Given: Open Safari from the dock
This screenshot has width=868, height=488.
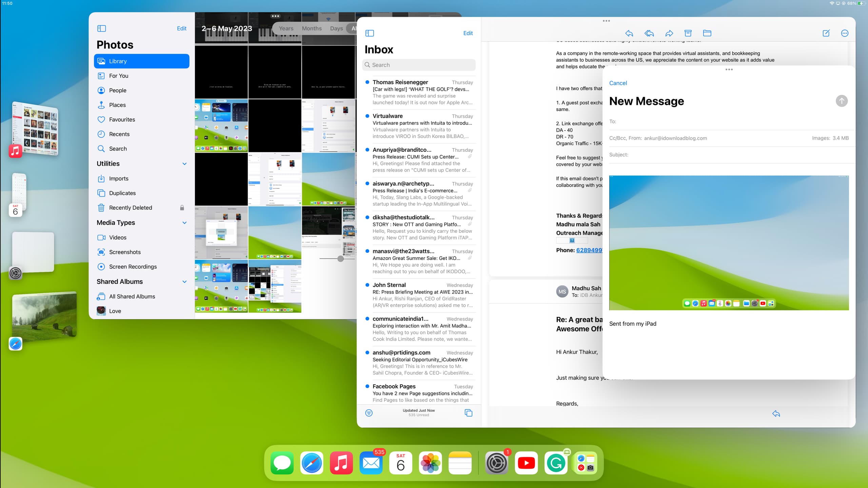Looking at the screenshot, I should pos(312,463).
